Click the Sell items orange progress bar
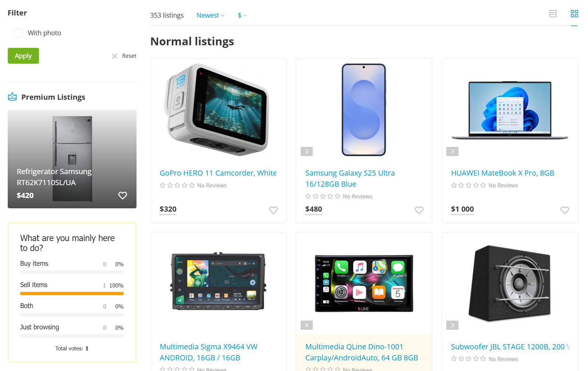This screenshot has width=588, height=371. click(x=72, y=294)
